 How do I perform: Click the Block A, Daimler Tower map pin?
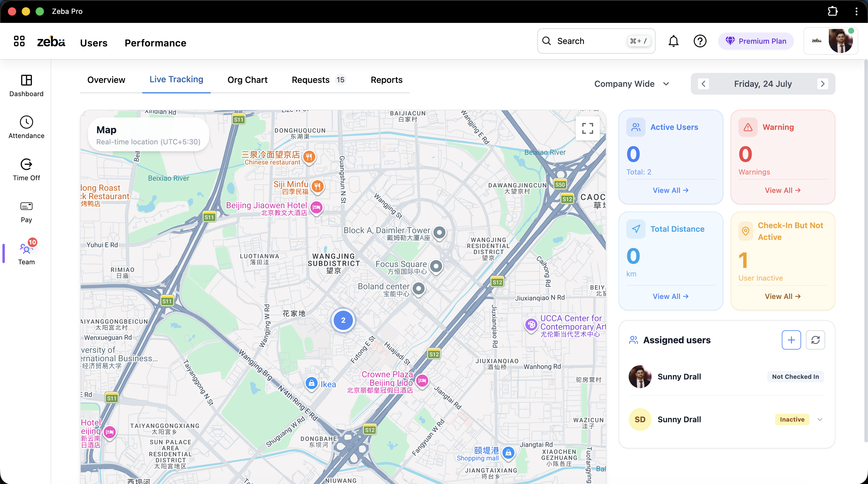pos(439,233)
